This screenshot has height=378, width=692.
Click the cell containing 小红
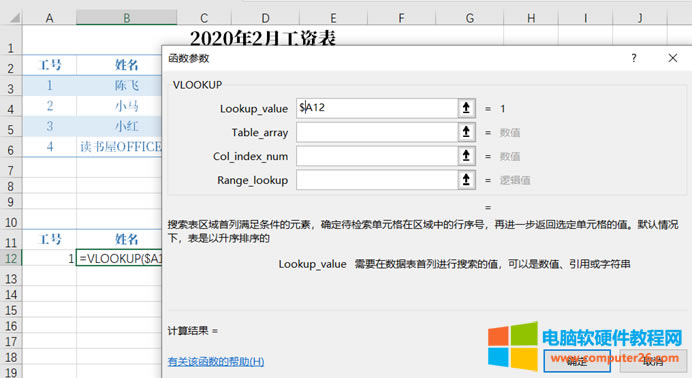pos(119,126)
